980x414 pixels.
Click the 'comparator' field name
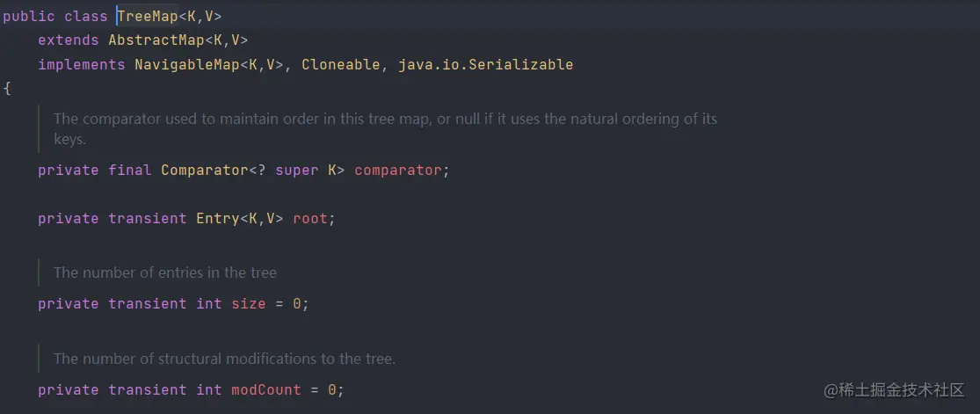(398, 171)
